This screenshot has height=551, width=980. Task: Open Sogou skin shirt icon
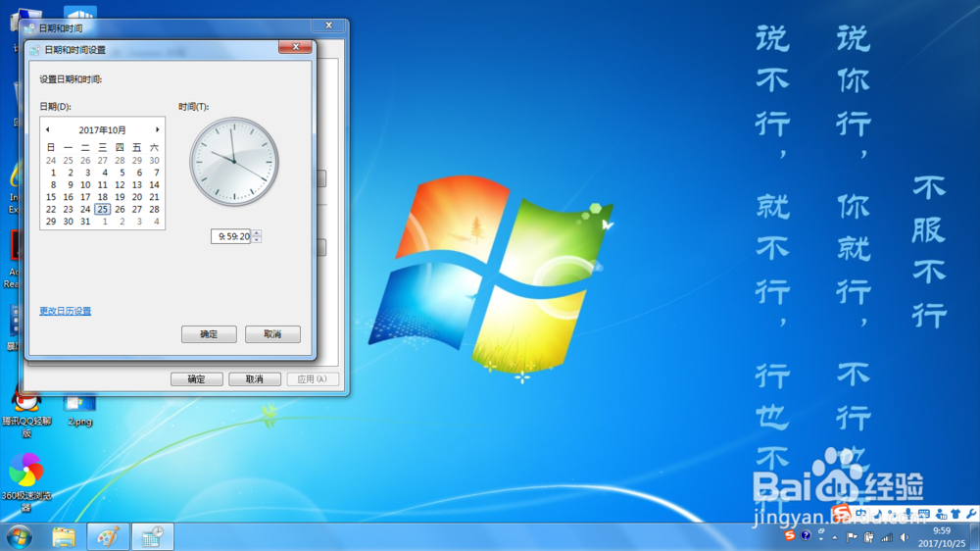(955, 514)
